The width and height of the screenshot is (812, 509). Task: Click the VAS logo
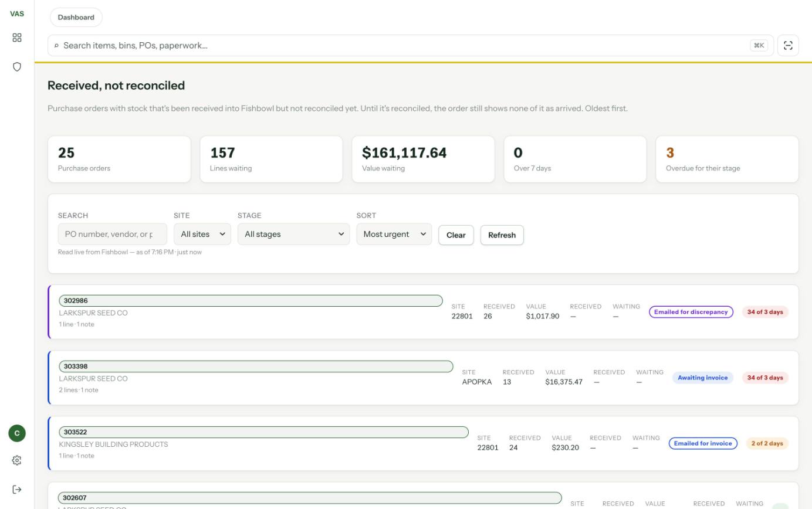[x=17, y=13]
